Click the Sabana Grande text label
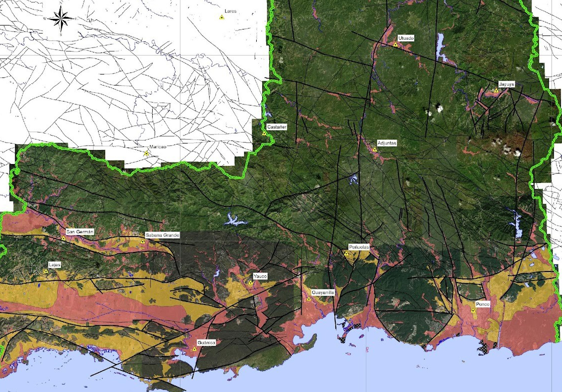The height and width of the screenshot is (392, 562). pyautogui.click(x=162, y=235)
